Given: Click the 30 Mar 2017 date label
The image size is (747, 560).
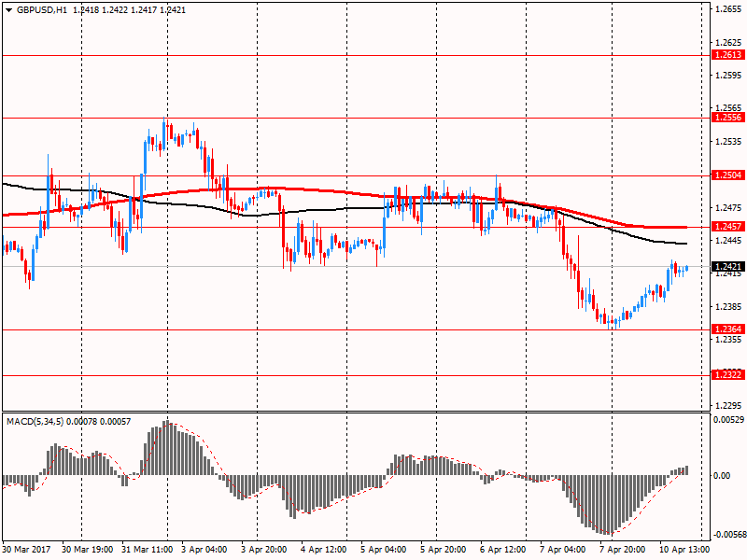Looking at the screenshot, I should coord(28,550).
